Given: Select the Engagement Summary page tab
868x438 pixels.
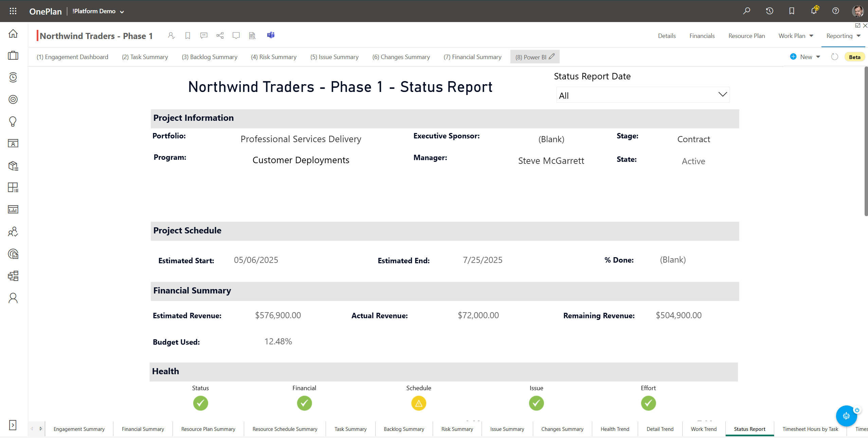Looking at the screenshot, I should (x=79, y=429).
